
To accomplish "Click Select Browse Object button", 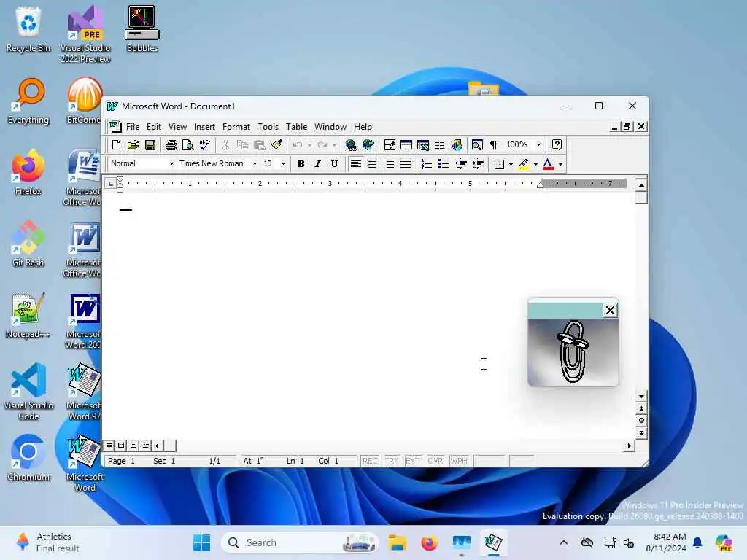I will [x=641, y=421].
